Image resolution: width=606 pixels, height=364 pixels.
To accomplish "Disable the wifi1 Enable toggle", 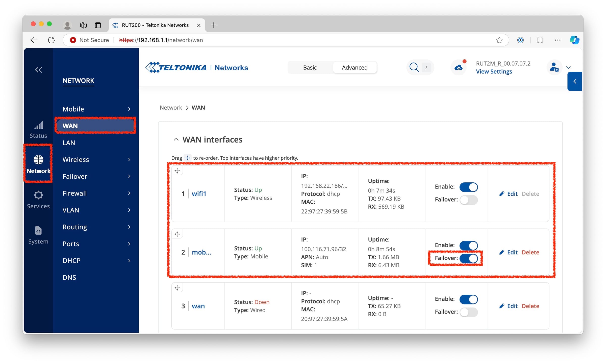I will (x=468, y=187).
